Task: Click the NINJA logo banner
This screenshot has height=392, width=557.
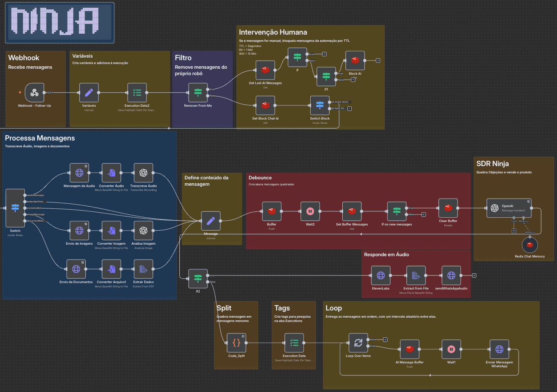Action: pos(59,23)
